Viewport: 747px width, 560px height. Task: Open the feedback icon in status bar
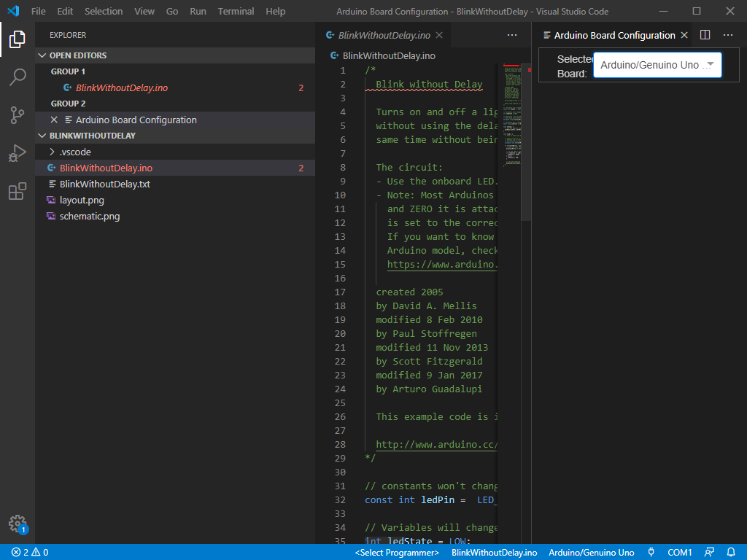(x=709, y=553)
